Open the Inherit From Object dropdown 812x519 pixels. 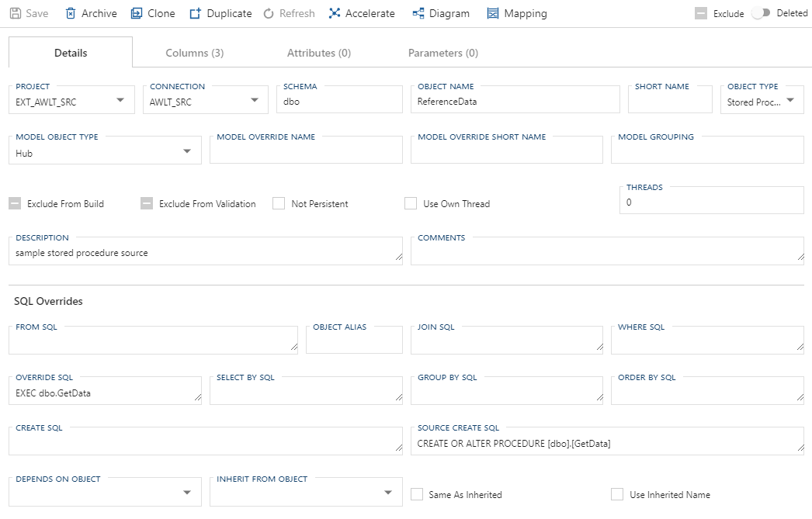click(x=306, y=493)
